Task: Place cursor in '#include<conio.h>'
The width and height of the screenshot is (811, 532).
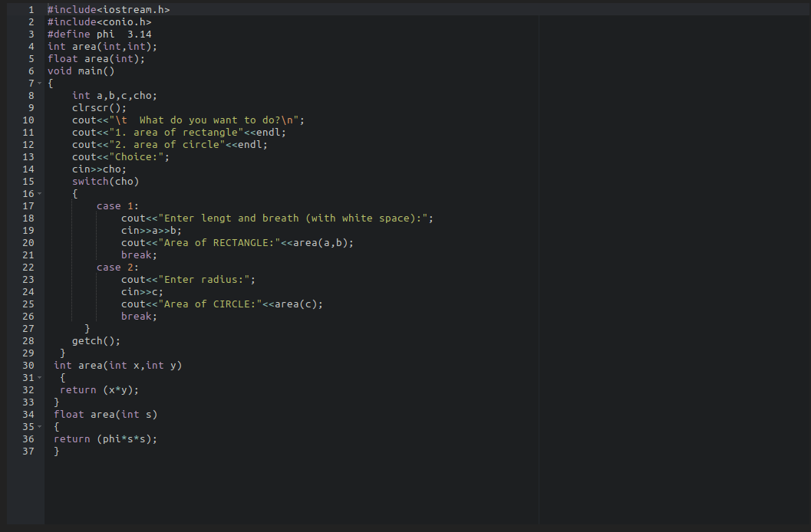Action: point(99,22)
